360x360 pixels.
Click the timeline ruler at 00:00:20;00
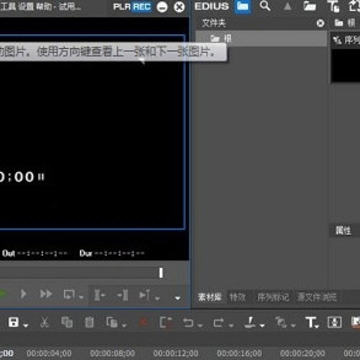(x=302, y=353)
